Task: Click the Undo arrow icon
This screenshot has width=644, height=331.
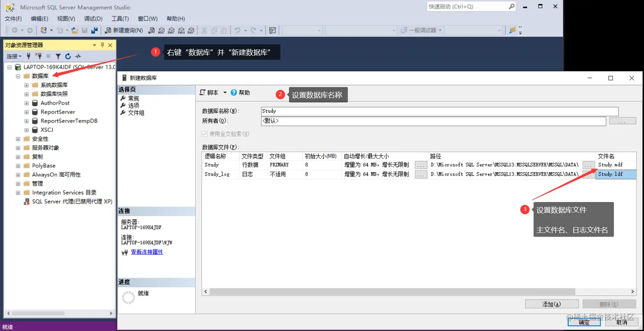Action: pos(237,30)
